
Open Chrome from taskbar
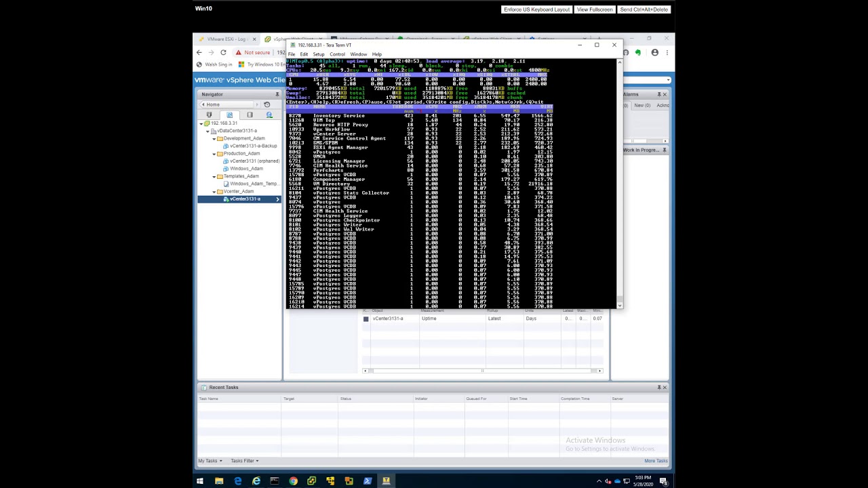(293, 481)
